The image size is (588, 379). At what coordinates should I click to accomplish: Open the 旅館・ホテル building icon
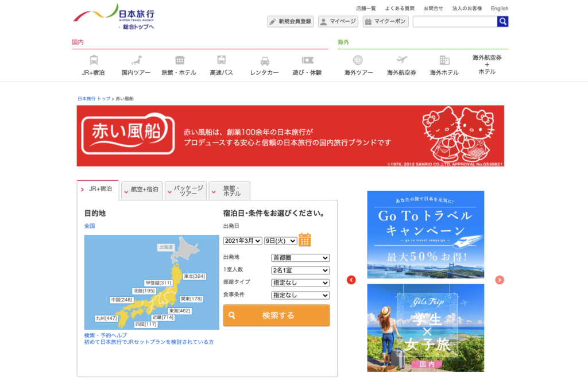(x=180, y=60)
